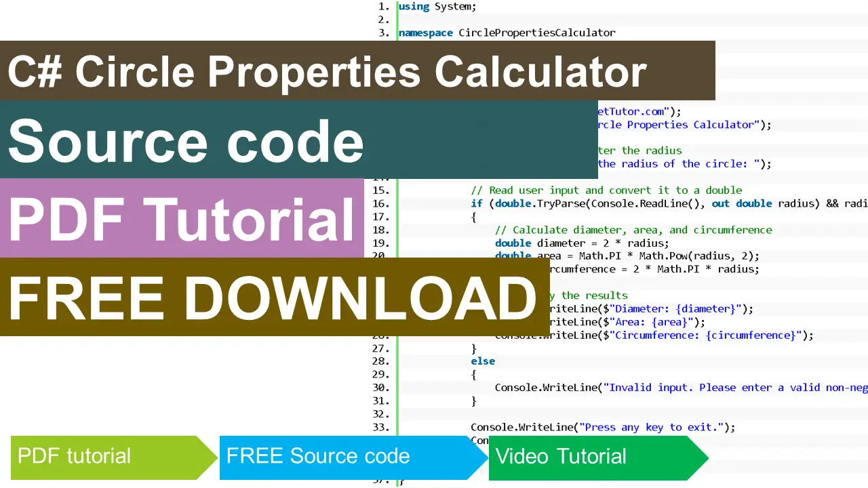Click the "namespace CirclePropertiesCalculator" code line
The image size is (868, 488).
[507, 33]
